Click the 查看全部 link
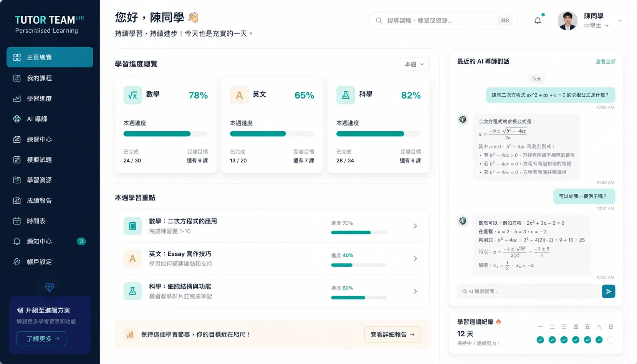This screenshot has width=637, height=364. click(606, 61)
